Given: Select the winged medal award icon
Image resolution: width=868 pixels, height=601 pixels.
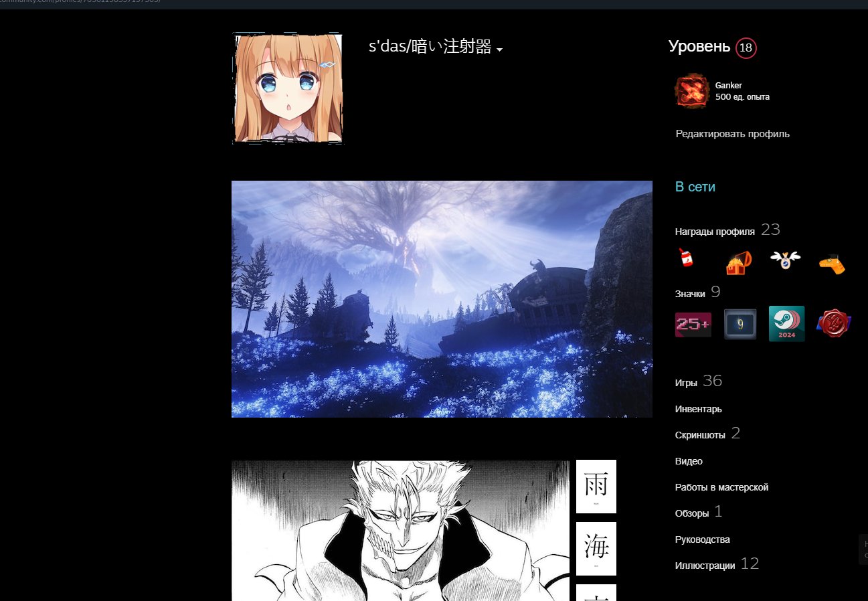Looking at the screenshot, I should click(x=785, y=260).
